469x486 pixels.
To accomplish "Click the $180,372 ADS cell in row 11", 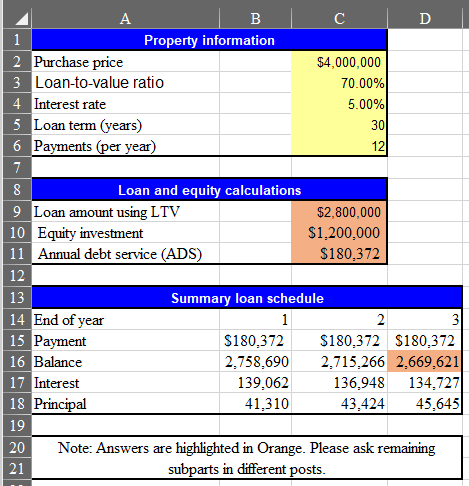I will (339, 254).
